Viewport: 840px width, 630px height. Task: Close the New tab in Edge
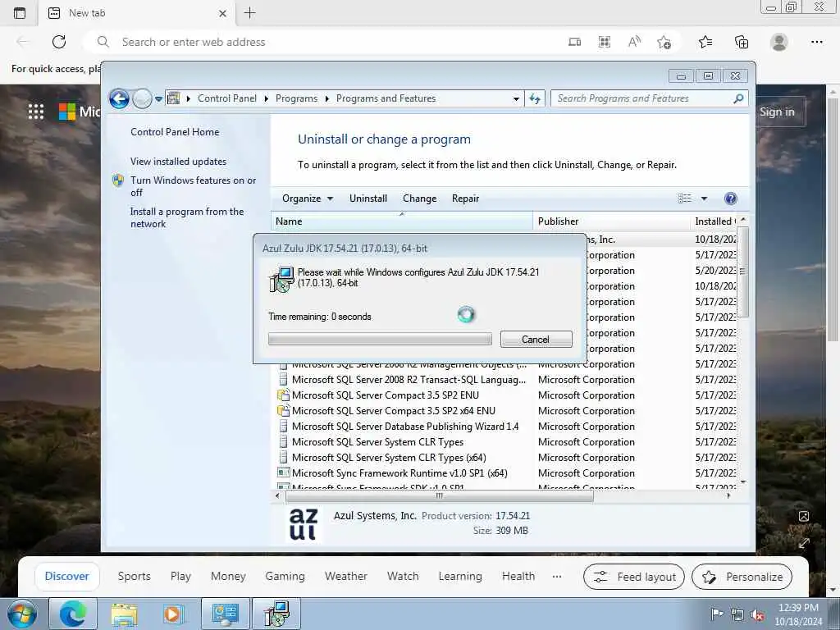coord(223,13)
